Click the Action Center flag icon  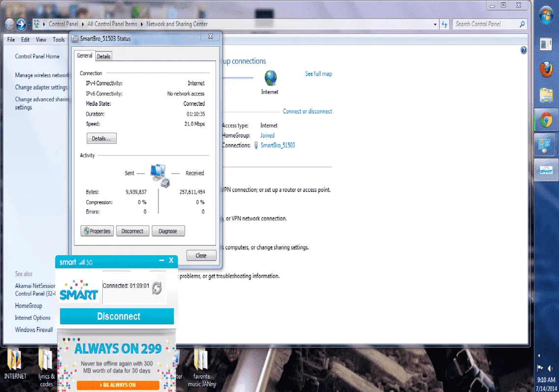tap(540, 368)
